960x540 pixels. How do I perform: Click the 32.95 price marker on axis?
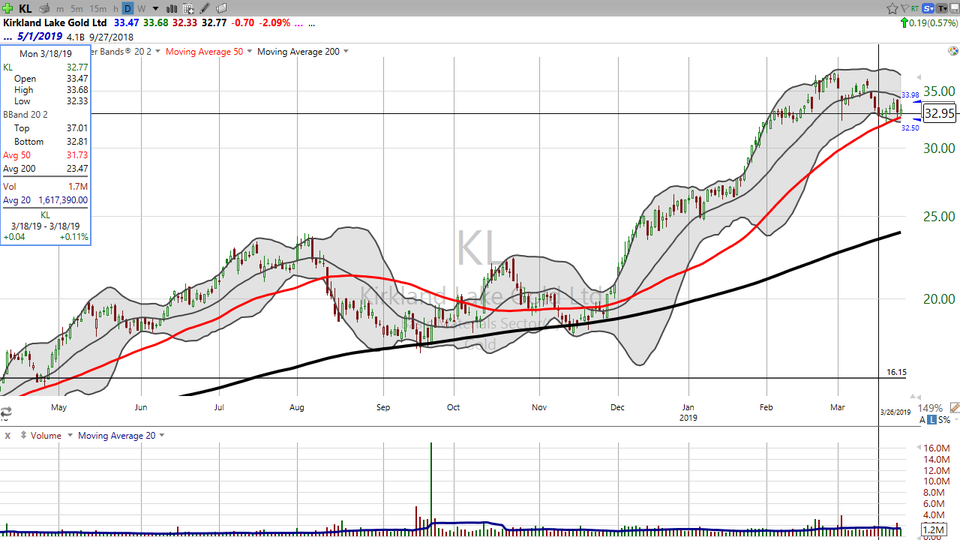tap(939, 113)
